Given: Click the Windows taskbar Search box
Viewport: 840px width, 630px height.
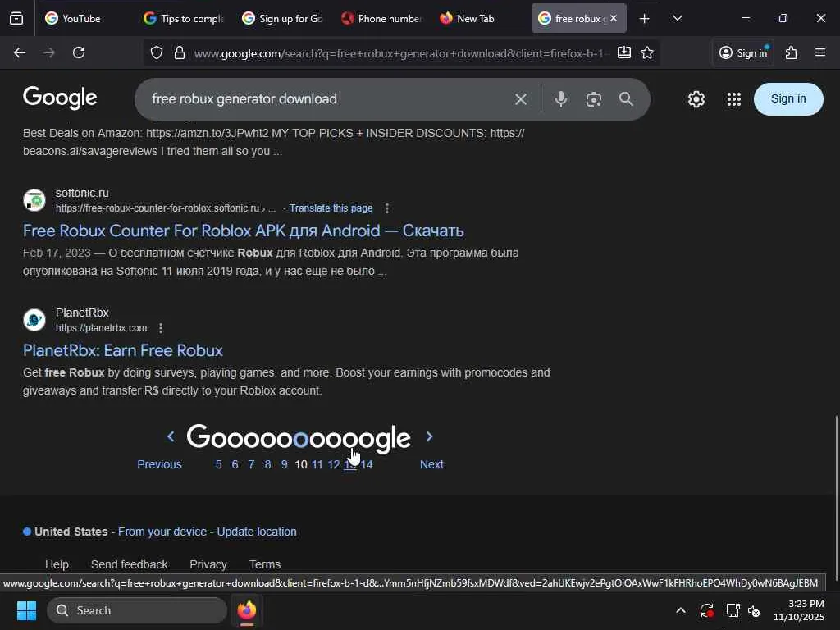Looking at the screenshot, I should point(137,610).
